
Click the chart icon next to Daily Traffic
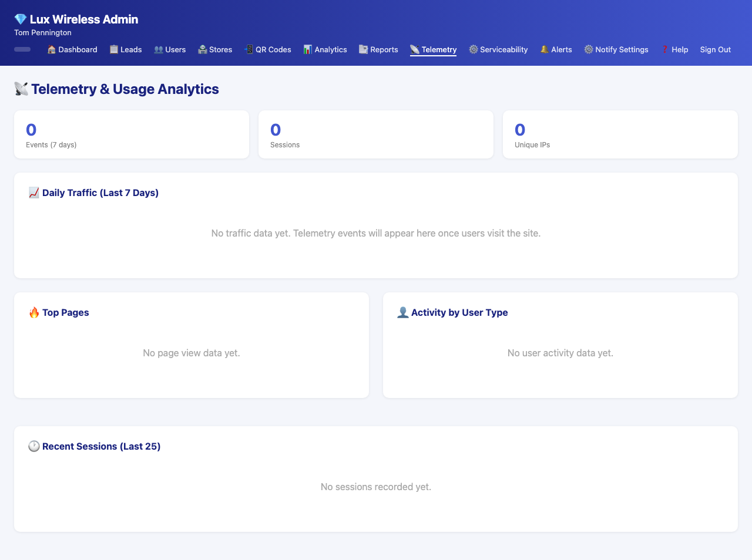[x=34, y=193]
